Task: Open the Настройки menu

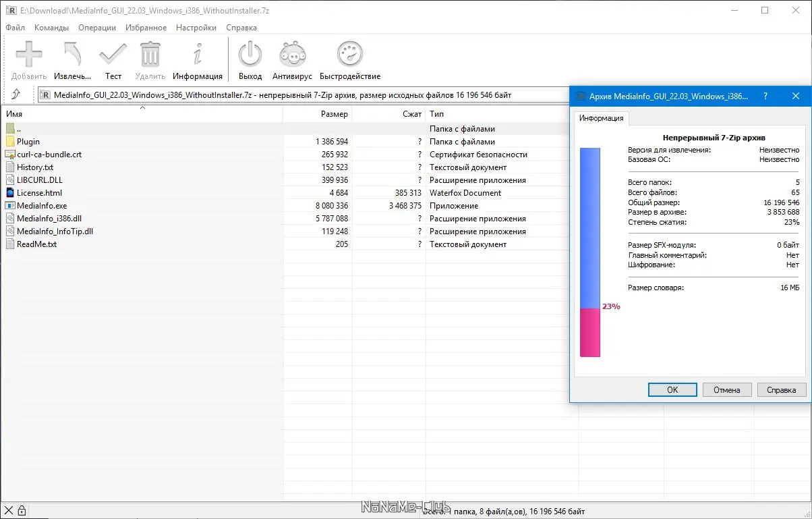Action: click(196, 28)
